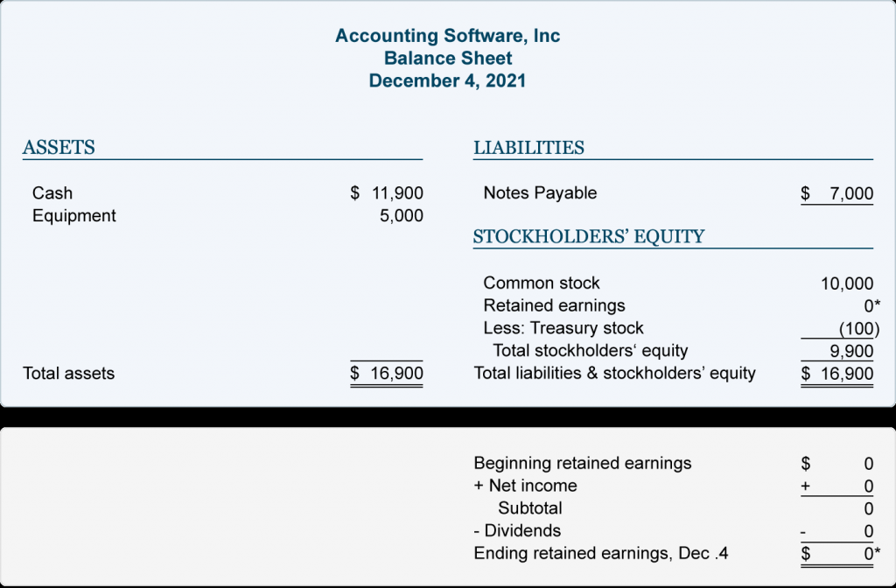This screenshot has height=588, width=896.
Task: Click Total stockholders' equity 9,900
Action: tap(851, 351)
